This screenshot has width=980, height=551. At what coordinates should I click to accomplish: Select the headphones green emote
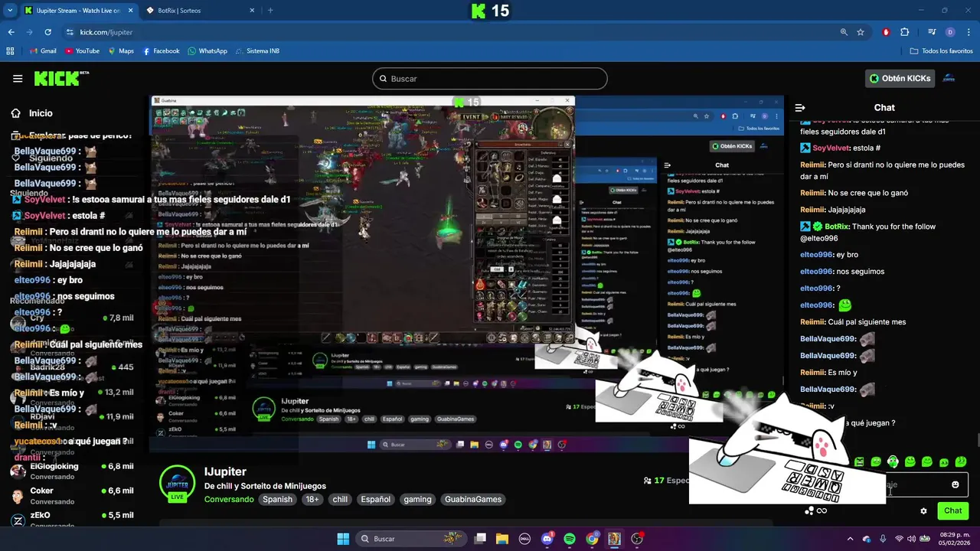coord(893,461)
